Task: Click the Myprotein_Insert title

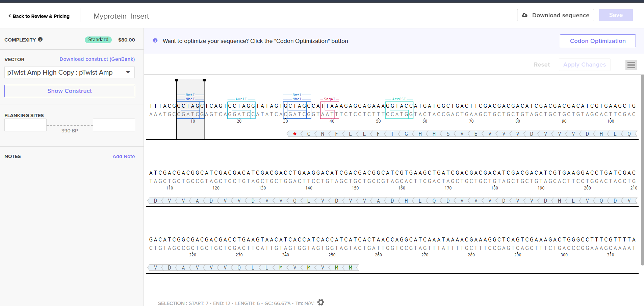Action: [121, 16]
